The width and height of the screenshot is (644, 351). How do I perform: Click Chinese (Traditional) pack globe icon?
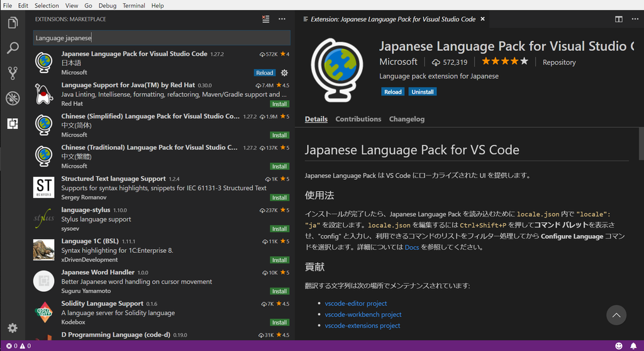click(43, 156)
